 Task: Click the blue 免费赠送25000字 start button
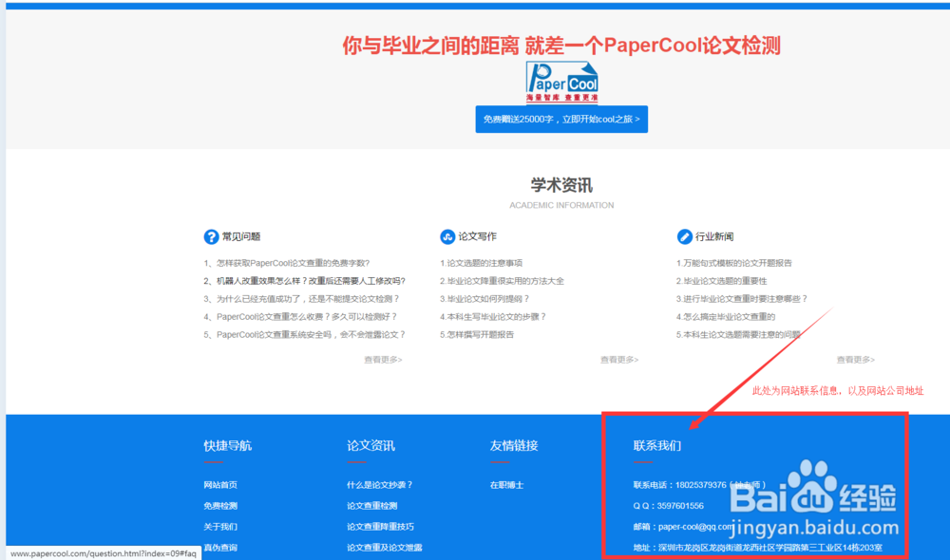561,120
